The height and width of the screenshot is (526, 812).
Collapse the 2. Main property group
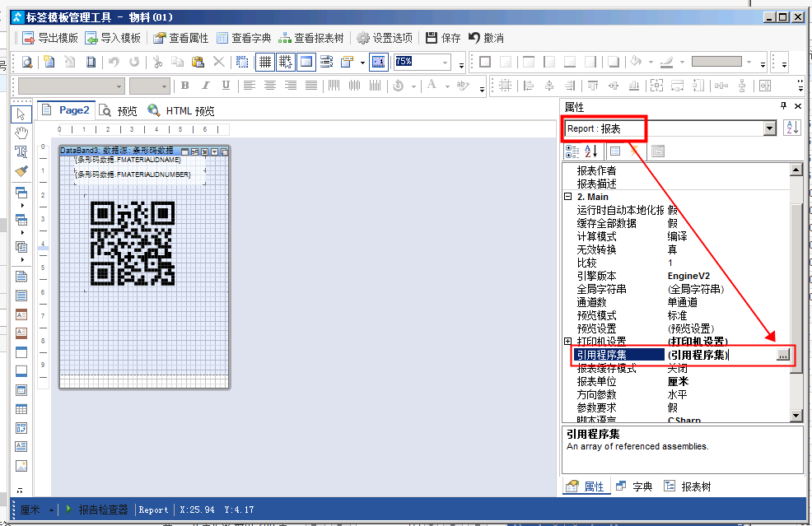[567, 197]
